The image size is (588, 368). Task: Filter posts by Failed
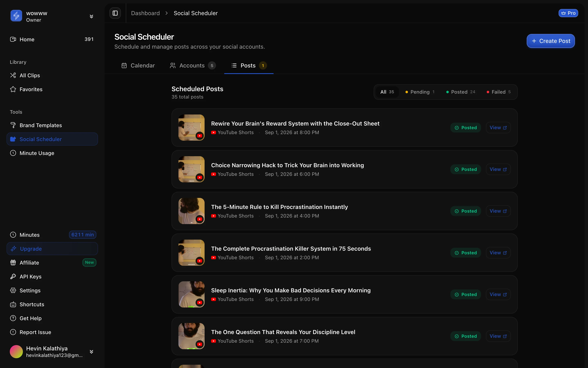(499, 92)
